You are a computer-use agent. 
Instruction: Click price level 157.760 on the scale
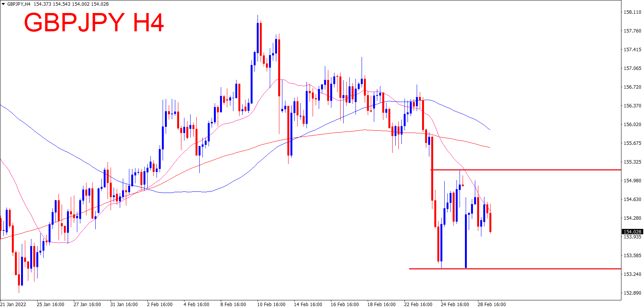pos(633,31)
